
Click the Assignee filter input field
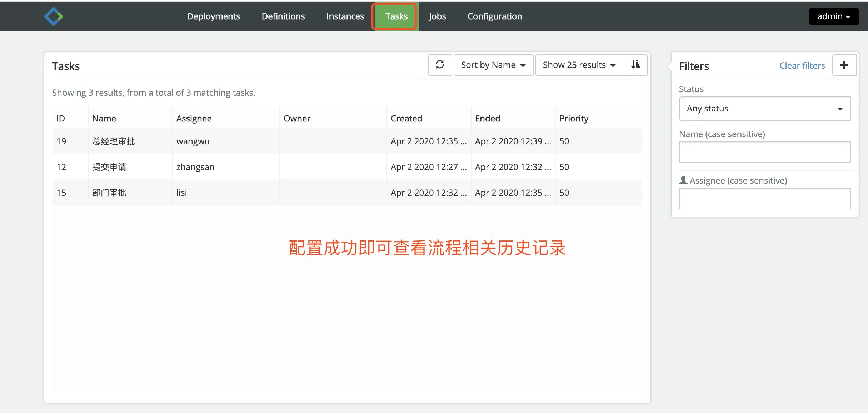click(x=764, y=199)
